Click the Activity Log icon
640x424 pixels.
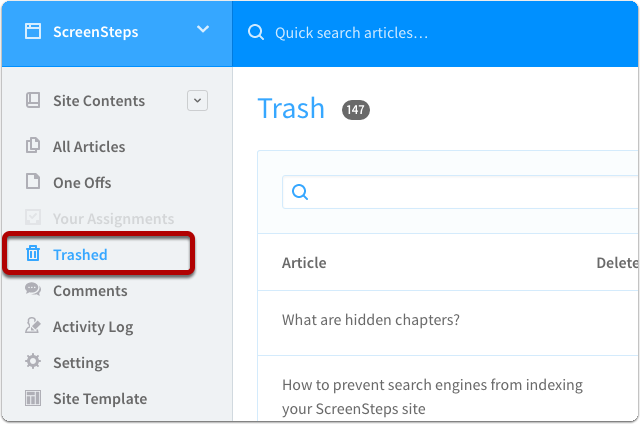[x=33, y=325]
